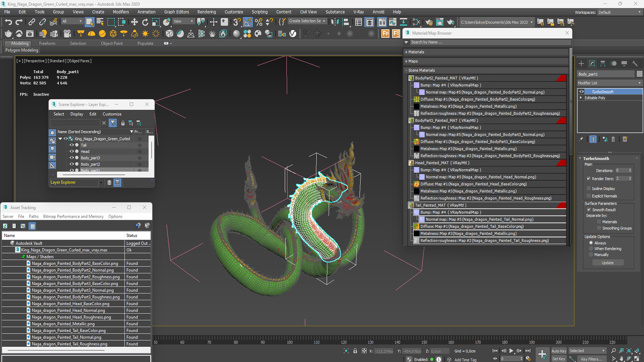Click the filter funnel icon in Scene Explorer
The width and height of the screenshot is (644, 362).
113,123
